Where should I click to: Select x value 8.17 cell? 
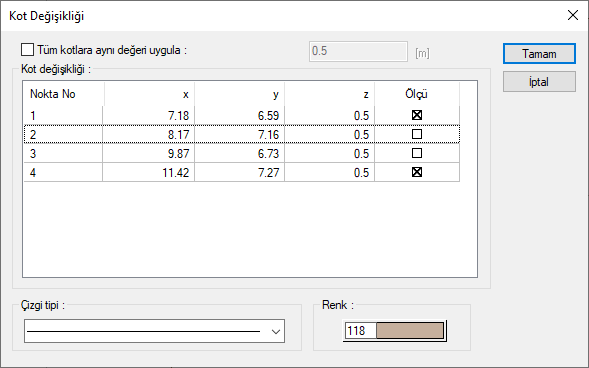click(x=148, y=134)
